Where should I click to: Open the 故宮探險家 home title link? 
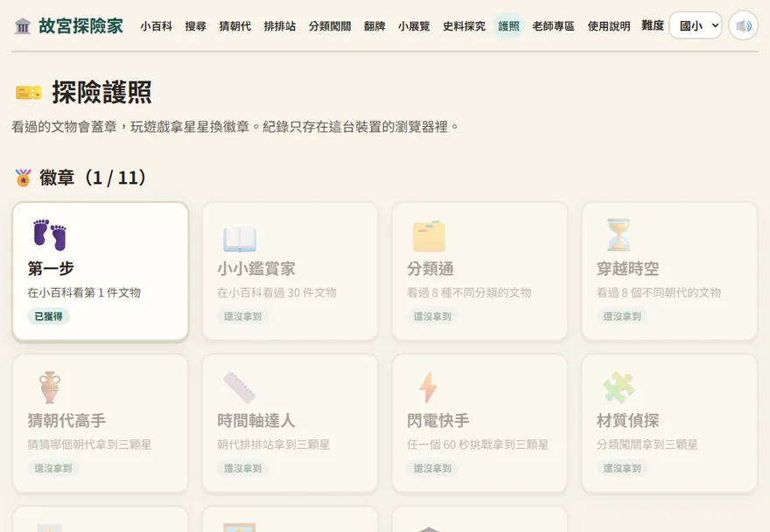point(69,26)
